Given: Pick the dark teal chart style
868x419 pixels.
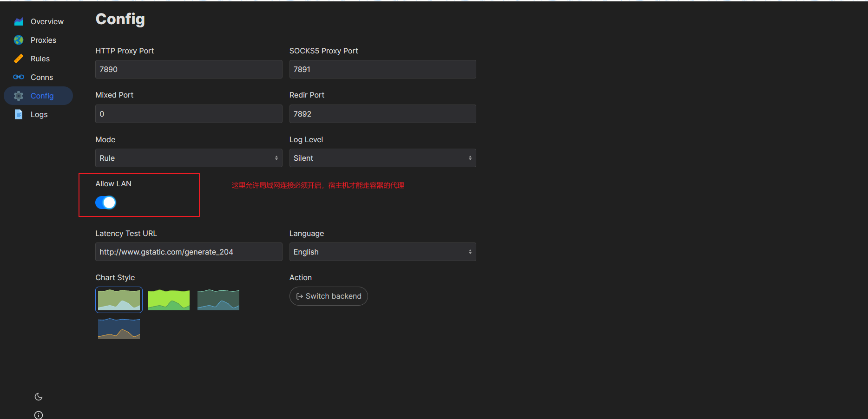Looking at the screenshot, I should pyautogui.click(x=218, y=300).
